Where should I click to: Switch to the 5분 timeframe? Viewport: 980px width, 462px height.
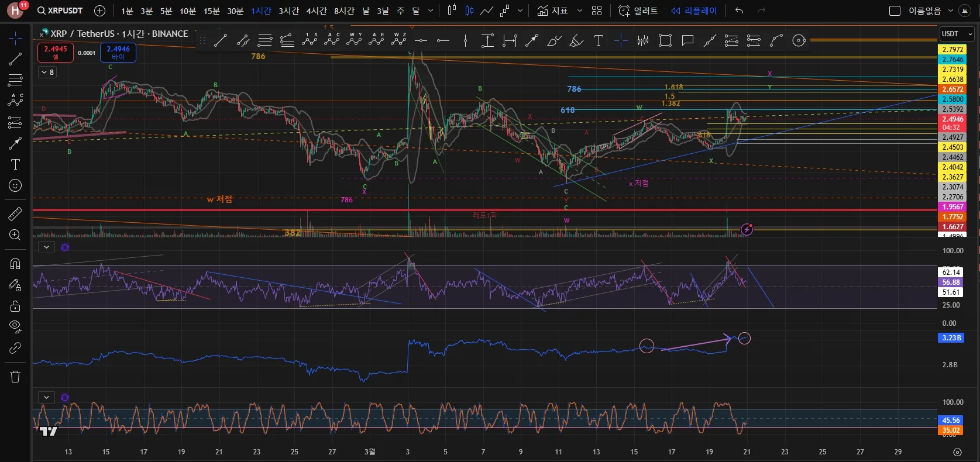166,11
